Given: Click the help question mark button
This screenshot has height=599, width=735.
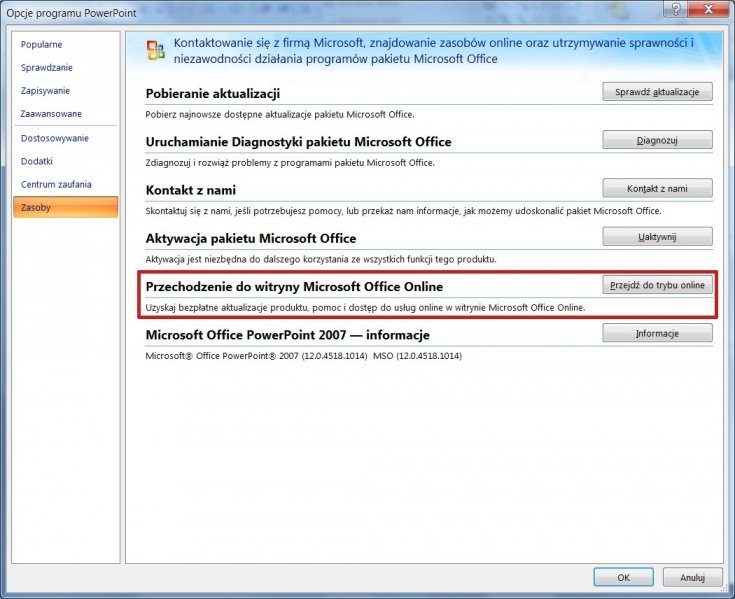Looking at the screenshot, I should click(x=678, y=10).
